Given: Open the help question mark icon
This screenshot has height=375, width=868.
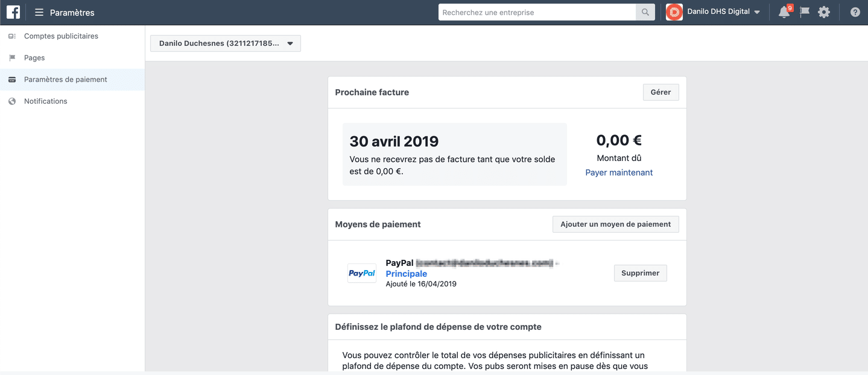Looking at the screenshot, I should (855, 12).
